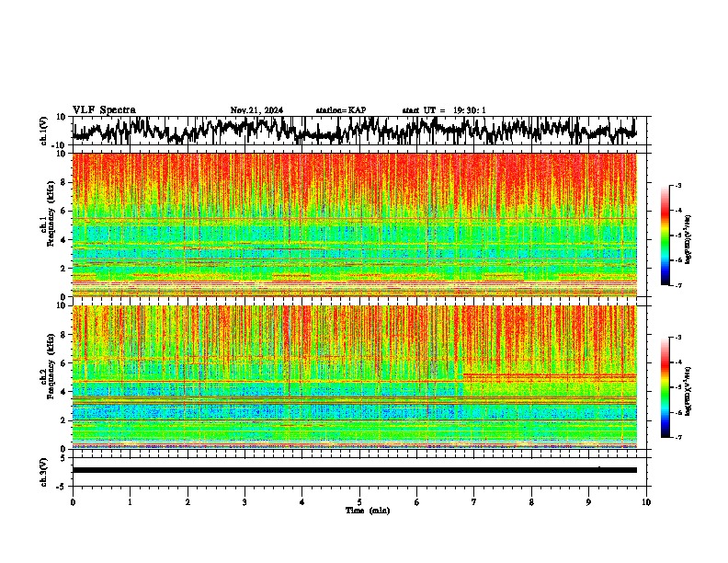This screenshot has height=563, width=728.
Task: Click the '9' tick on time axis
Action: coord(588,502)
